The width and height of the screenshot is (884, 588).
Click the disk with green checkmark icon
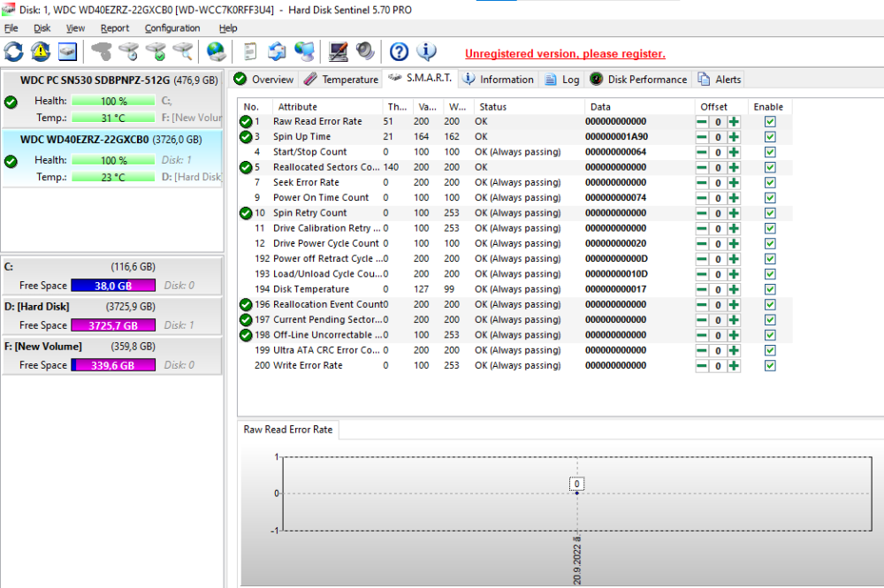tap(156, 51)
